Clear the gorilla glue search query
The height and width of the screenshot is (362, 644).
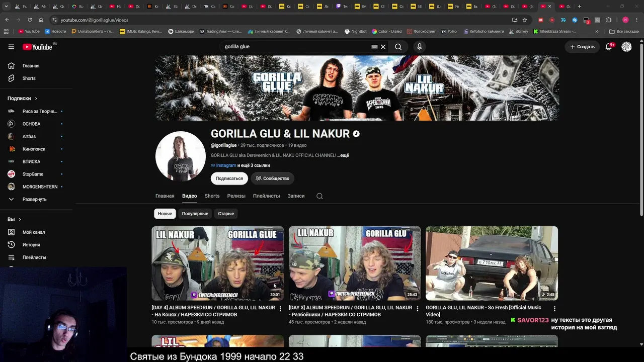(383, 47)
